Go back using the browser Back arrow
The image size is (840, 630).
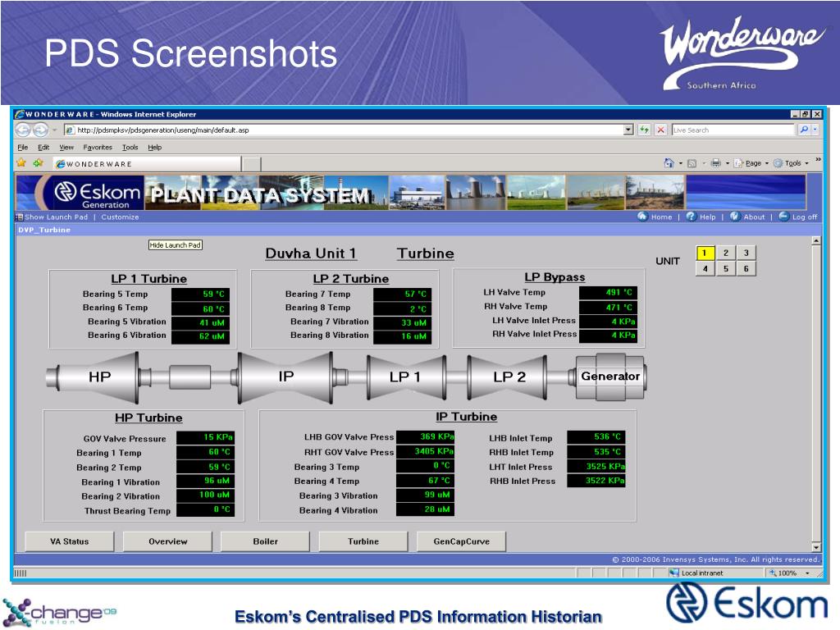tap(22, 130)
